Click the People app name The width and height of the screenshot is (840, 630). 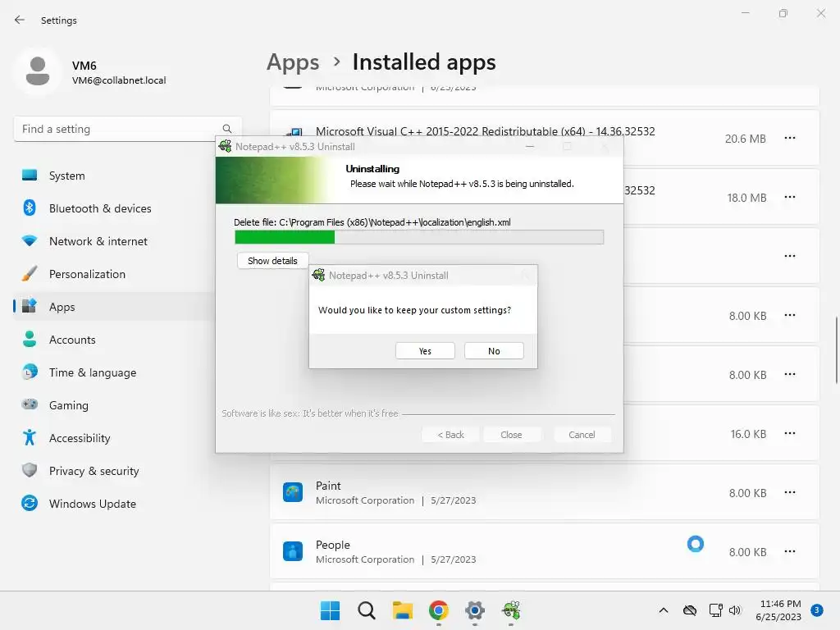click(333, 545)
